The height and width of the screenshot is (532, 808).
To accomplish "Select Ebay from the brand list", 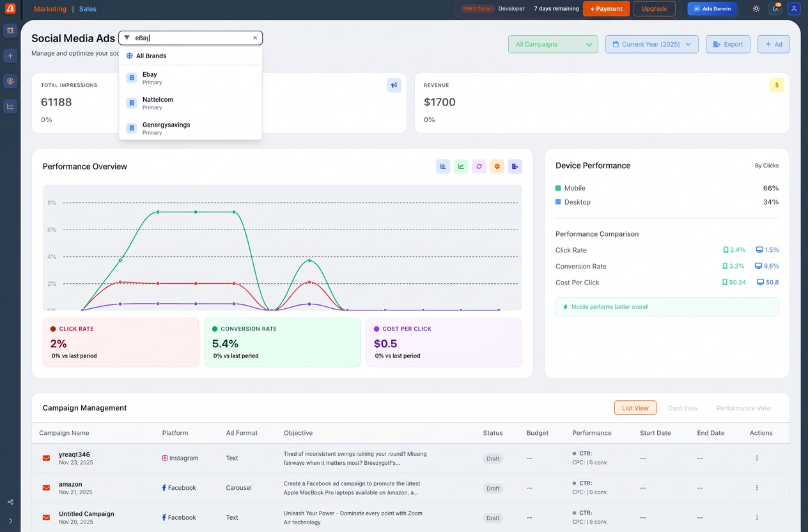I will pyautogui.click(x=150, y=78).
